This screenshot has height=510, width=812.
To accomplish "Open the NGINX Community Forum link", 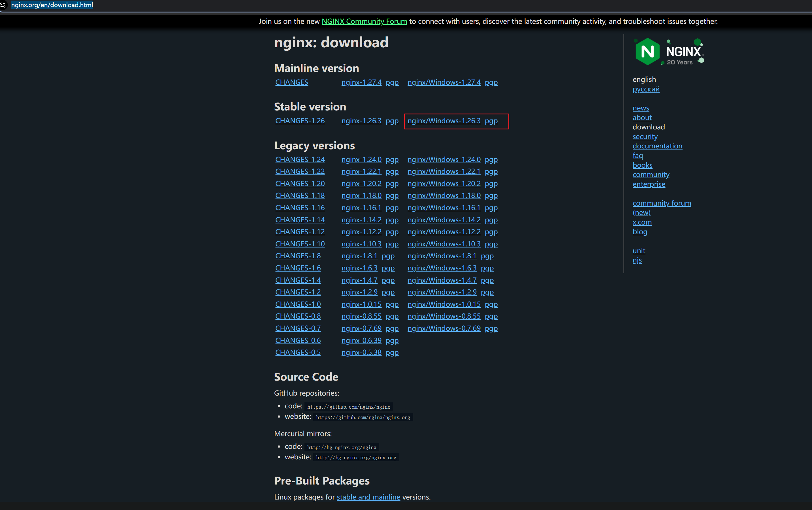I will point(364,21).
